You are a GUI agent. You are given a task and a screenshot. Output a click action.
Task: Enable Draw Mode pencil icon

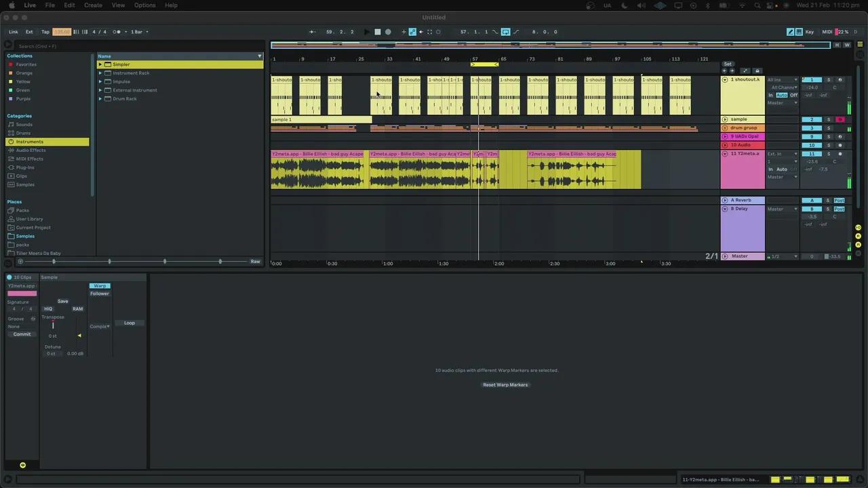791,32
